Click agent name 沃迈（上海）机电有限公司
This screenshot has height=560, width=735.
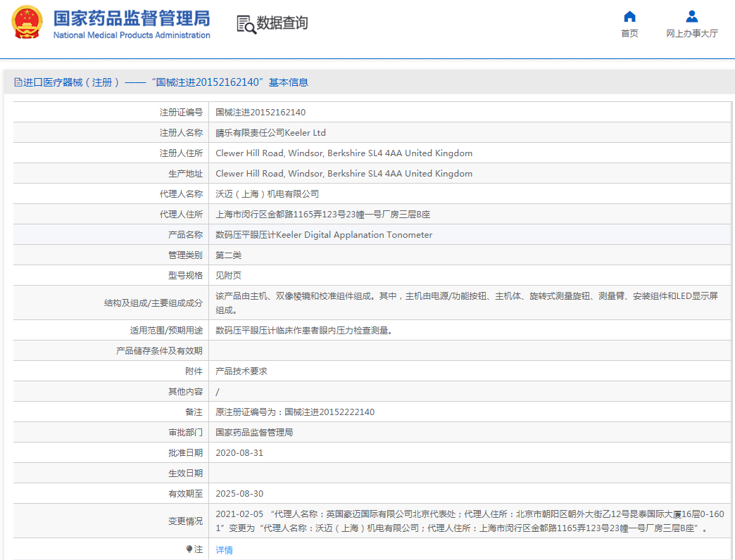coord(268,194)
